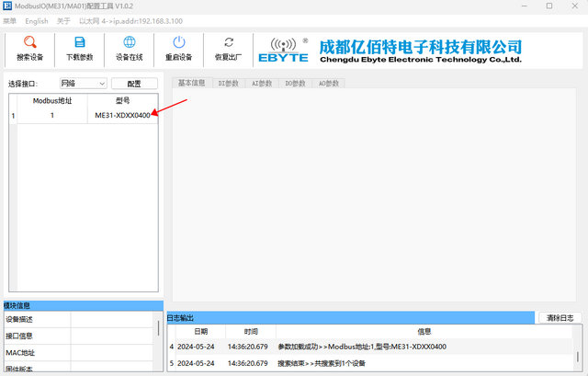Clear the log with 清除日志 button
The height and width of the screenshot is (376, 588).
point(560,317)
